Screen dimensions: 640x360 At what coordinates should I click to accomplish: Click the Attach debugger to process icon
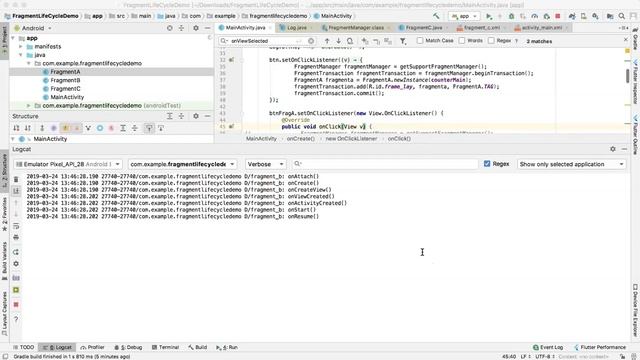click(x=547, y=16)
